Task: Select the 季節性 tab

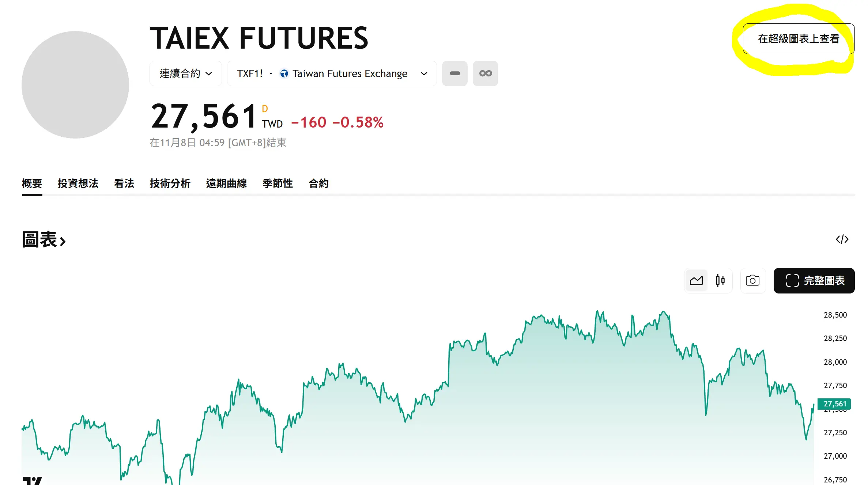Action: pyautogui.click(x=278, y=183)
